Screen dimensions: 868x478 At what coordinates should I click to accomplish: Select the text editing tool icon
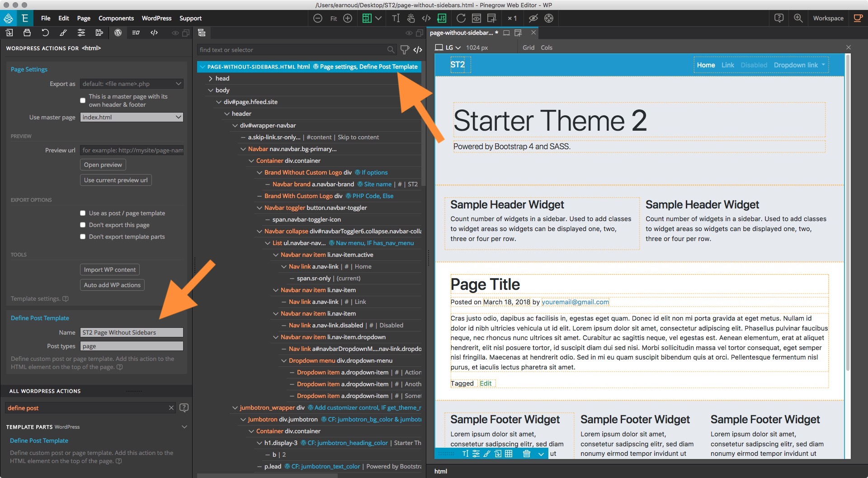[396, 18]
